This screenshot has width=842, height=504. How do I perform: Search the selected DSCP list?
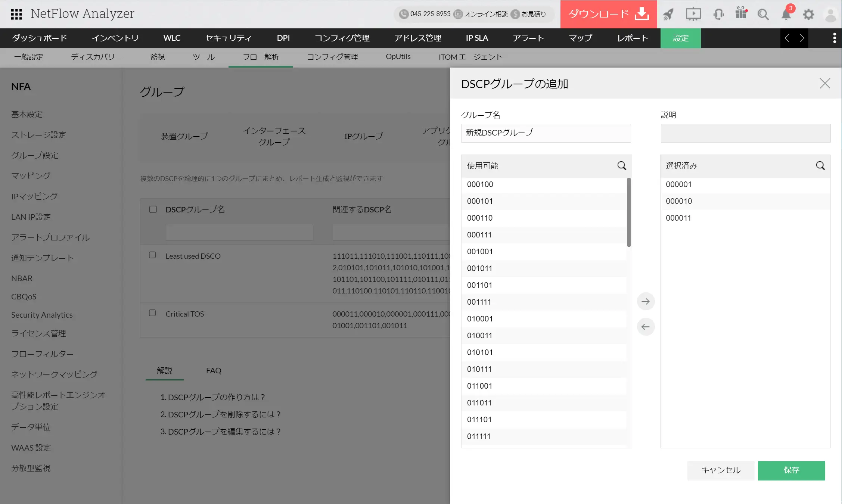point(820,166)
